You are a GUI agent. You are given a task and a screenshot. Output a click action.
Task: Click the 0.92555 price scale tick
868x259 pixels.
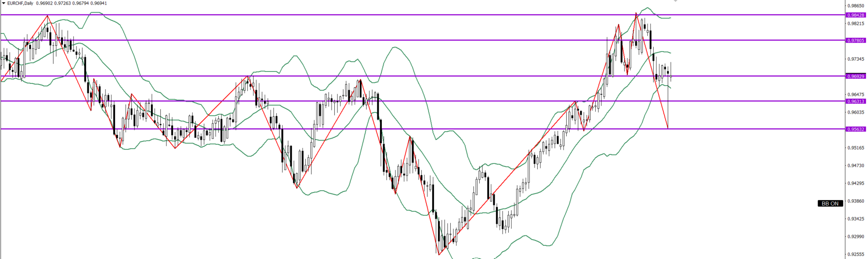coord(856,254)
